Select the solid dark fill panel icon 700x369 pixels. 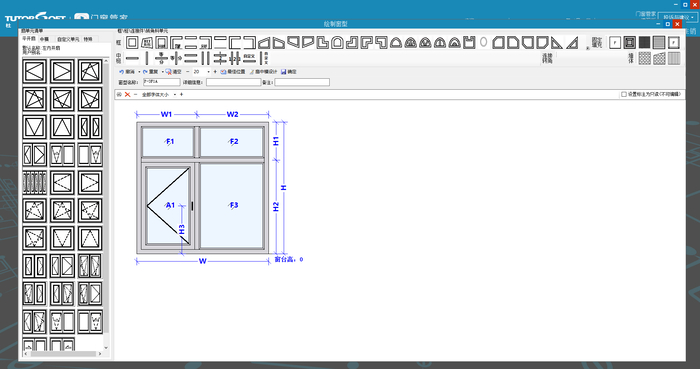[644, 42]
